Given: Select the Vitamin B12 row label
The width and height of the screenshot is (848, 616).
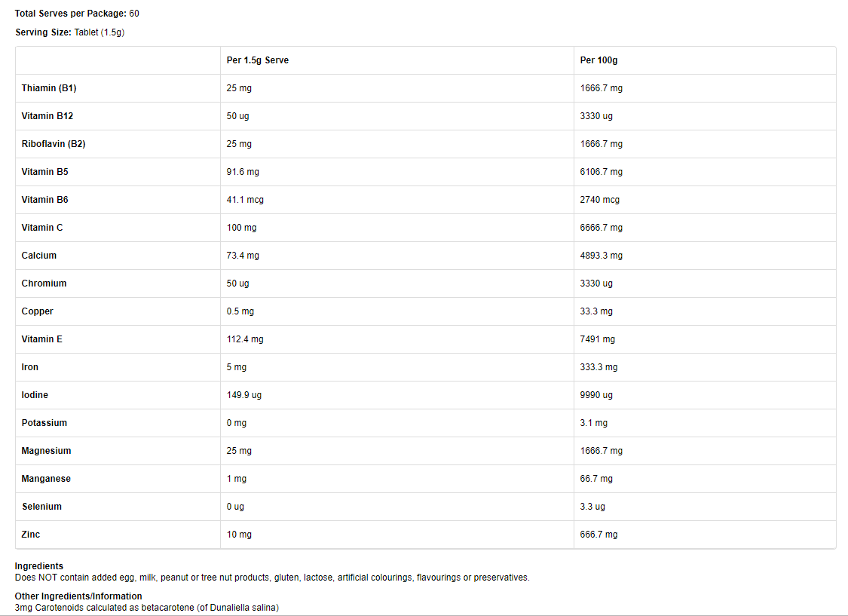Looking at the screenshot, I should pyautogui.click(x=47, y=116).
